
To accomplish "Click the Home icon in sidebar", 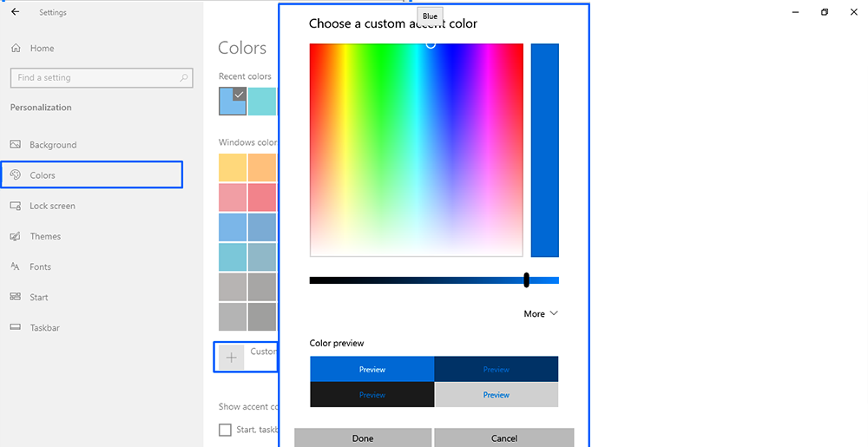I will [x=16, y=49].
